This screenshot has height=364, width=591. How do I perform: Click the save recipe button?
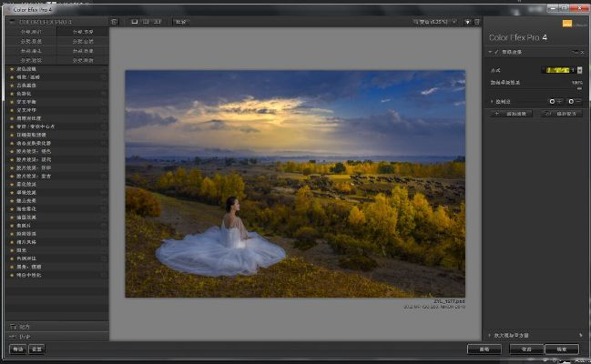(562, 114)
